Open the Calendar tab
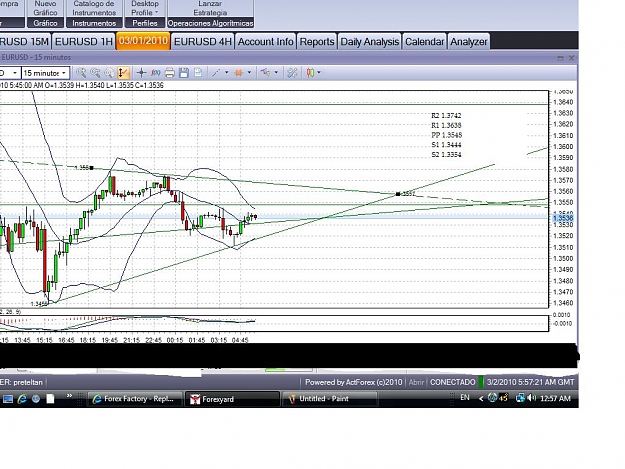The height and width of the screenshot is (469, 625). pyautogui.click(x=425, y=42)
